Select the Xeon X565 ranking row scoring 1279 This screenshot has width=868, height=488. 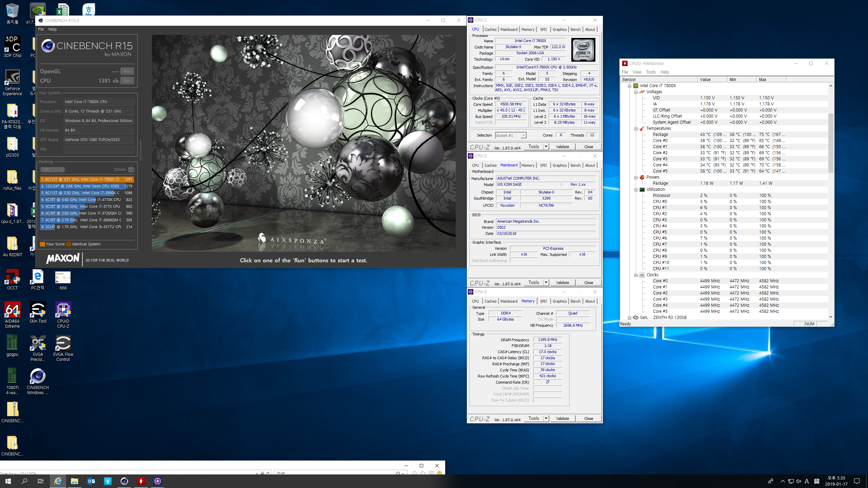click(87, 186)
